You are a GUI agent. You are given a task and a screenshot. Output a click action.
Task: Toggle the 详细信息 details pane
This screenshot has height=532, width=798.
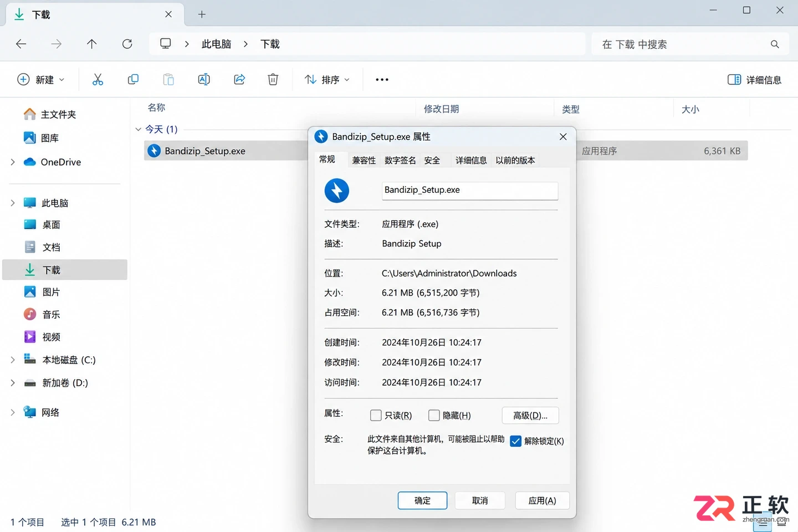point(754,80)
